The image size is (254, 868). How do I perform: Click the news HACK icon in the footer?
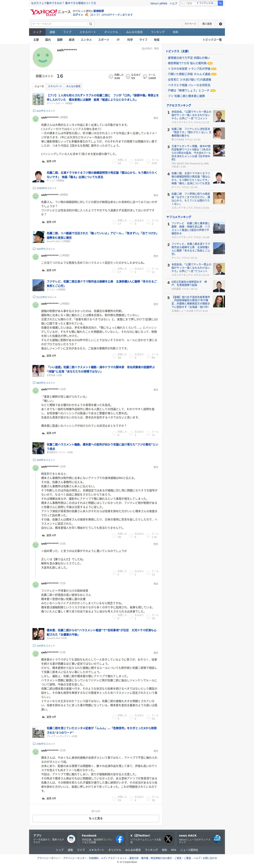coord(217,839)
